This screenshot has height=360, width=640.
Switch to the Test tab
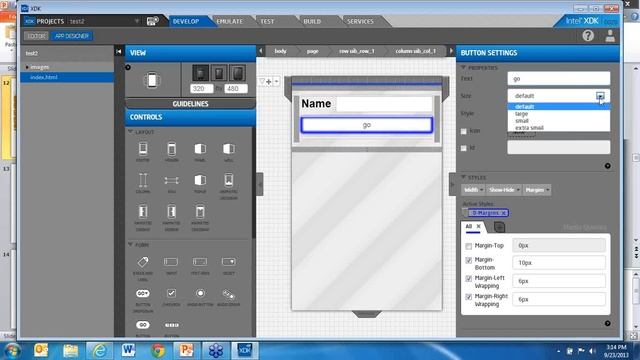point(267,21)
